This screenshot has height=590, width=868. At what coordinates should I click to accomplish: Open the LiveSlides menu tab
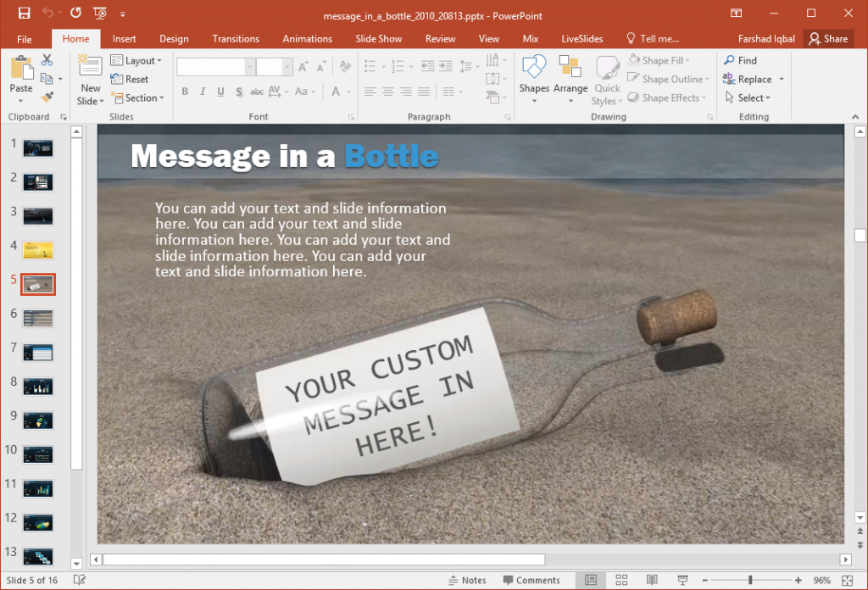tap(580, 38)
